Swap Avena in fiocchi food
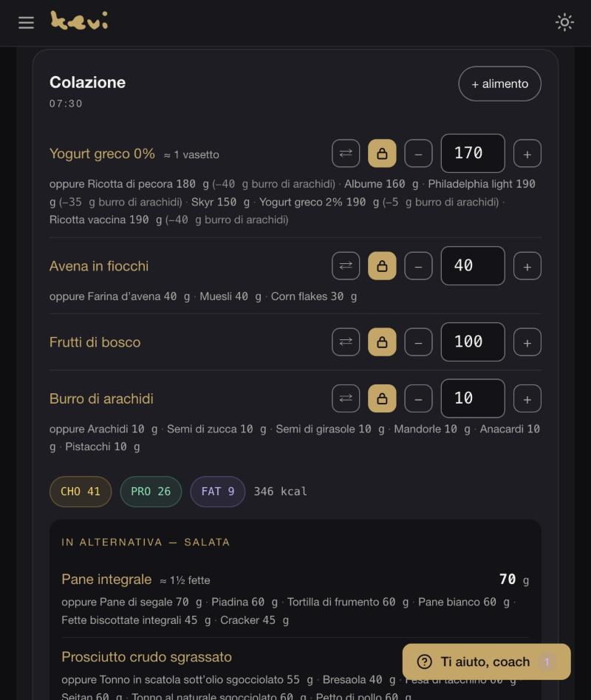Screen dimensions: 591x700 coord(346,266)
